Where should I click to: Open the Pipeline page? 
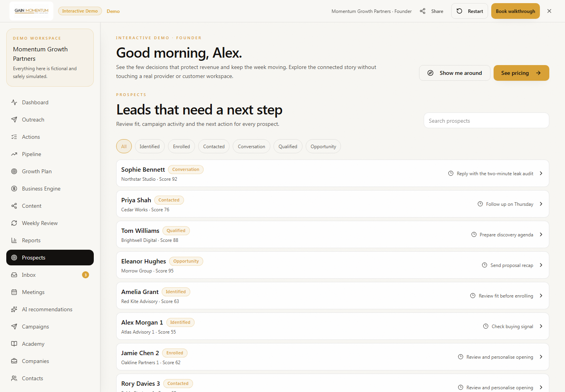(x=50, y=154)
